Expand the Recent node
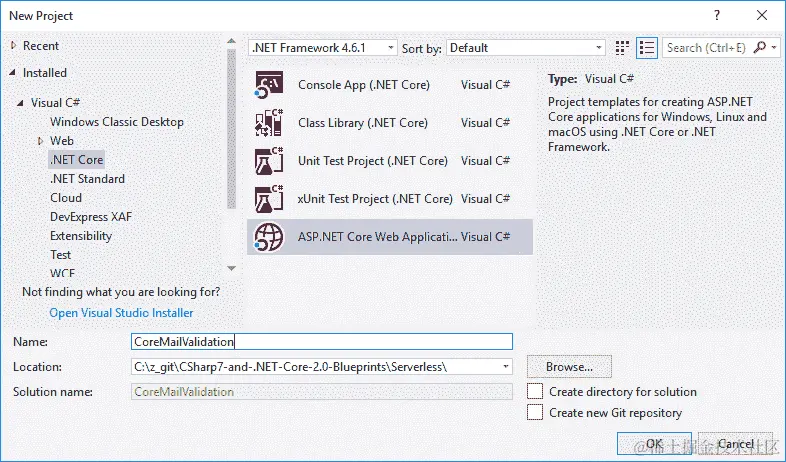This screenshot has width=786, height=462. pos(14,46)
